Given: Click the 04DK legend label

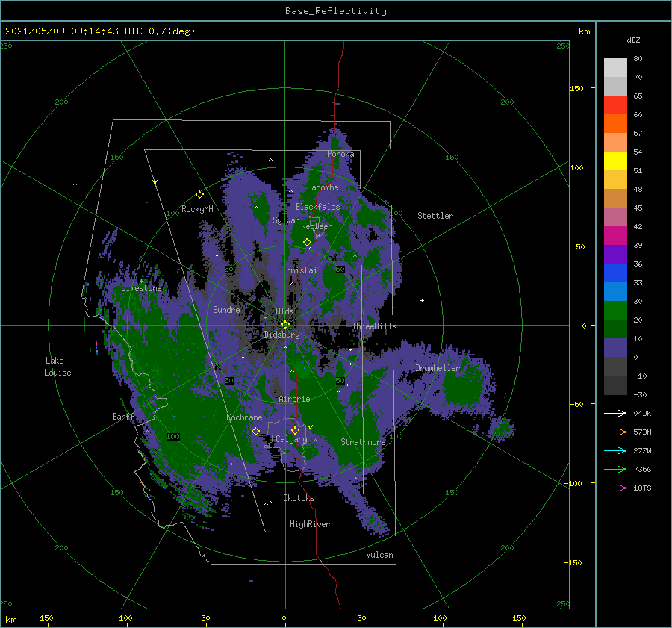Looking at the screenshot, I should point(642,413).
